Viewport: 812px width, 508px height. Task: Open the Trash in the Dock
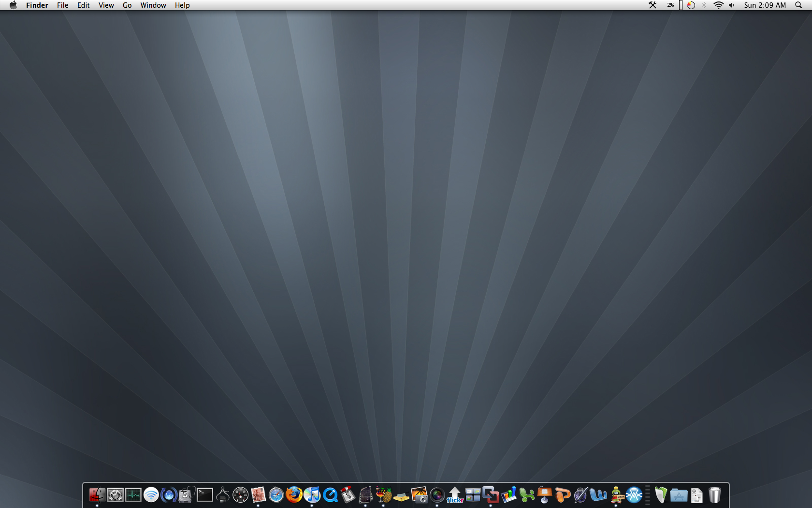coord(714,495)
